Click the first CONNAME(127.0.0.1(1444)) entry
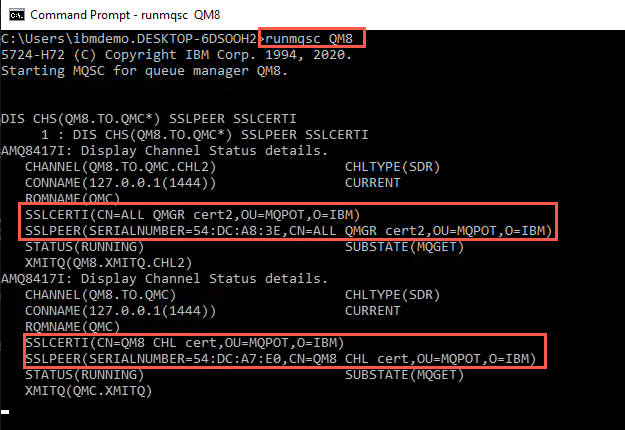The image size is (625, 430). (x=120, y=183)
